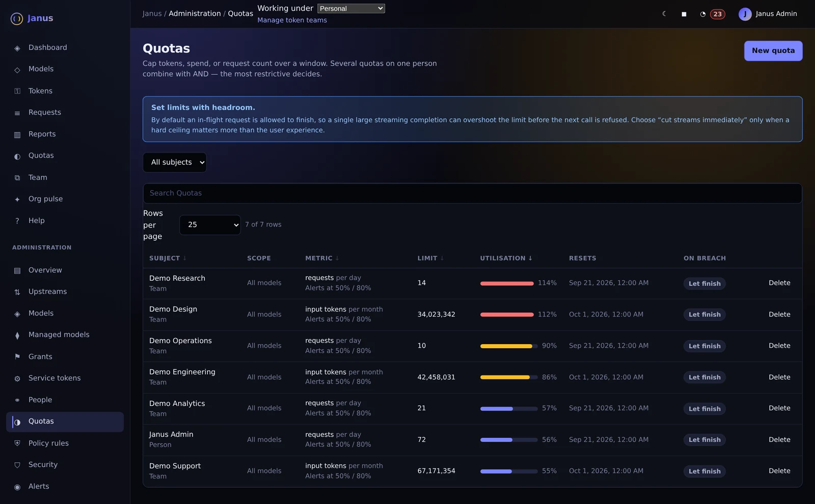Click Let finish badge for Demo Research
The height and width of the screenshot is (504, 815).
coord(704,284)
